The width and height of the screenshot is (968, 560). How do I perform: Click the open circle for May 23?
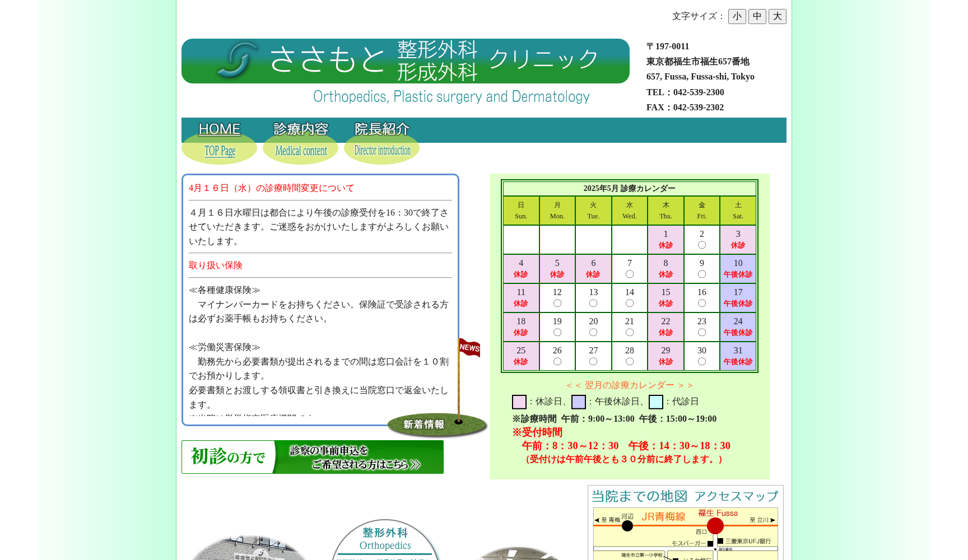coord(702,333)
